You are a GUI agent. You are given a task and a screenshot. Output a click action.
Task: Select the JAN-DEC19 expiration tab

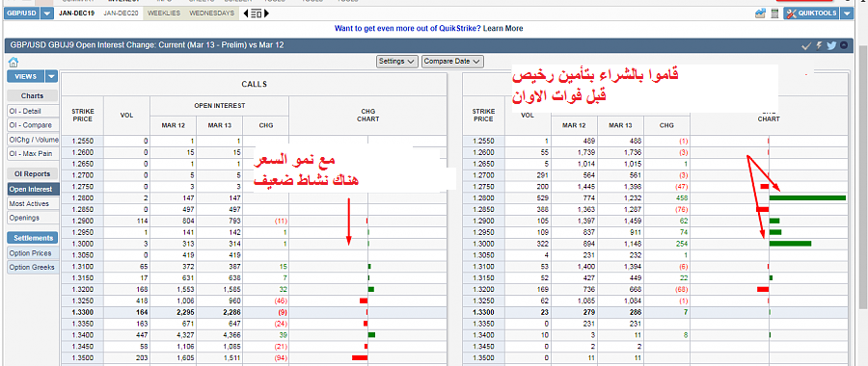pyautogui.click(x=76, y=13)
